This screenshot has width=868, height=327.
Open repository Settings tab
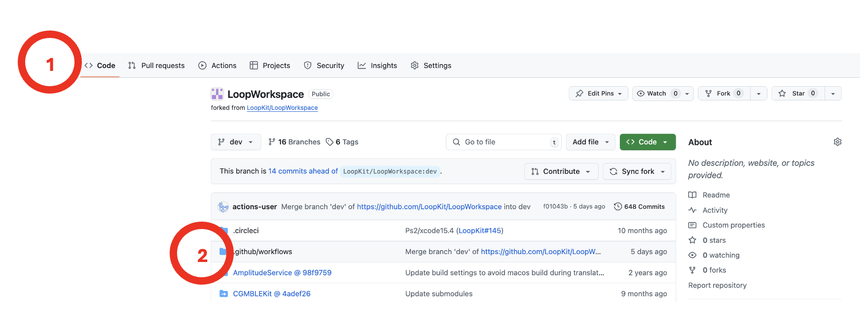pyautogui.click(x=431, y=65)
